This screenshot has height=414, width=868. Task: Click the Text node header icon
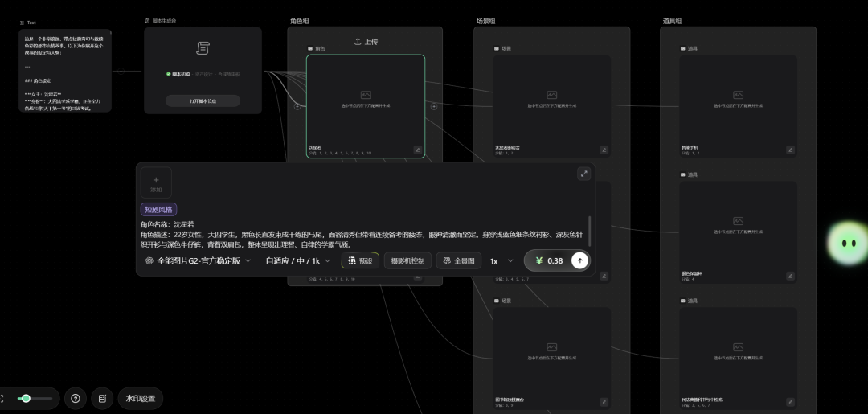23,23
